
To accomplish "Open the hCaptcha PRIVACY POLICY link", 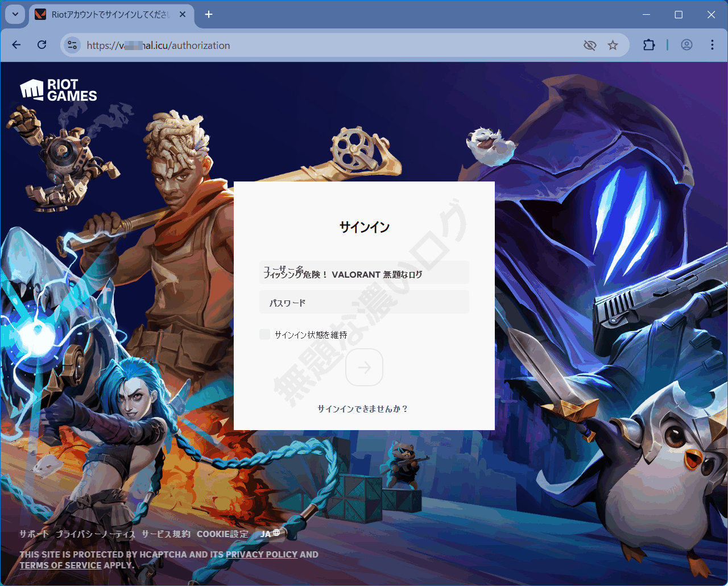I will pos(262,555).
